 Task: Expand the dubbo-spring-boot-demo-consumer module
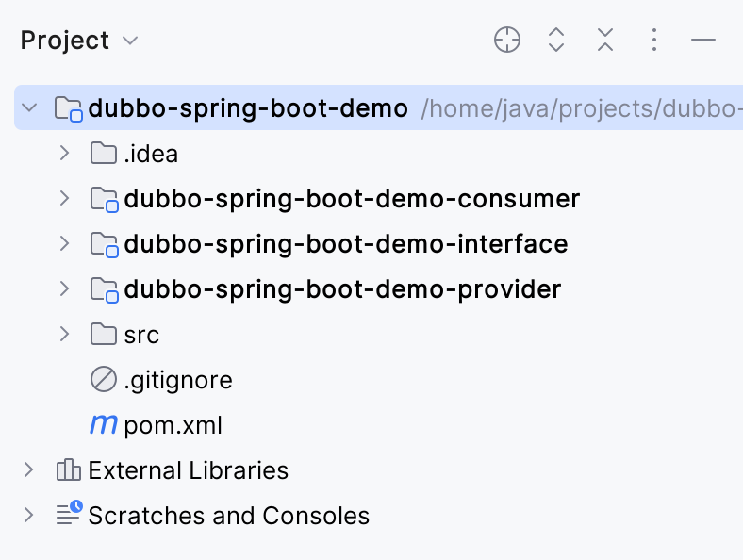(x=64, y=198)
